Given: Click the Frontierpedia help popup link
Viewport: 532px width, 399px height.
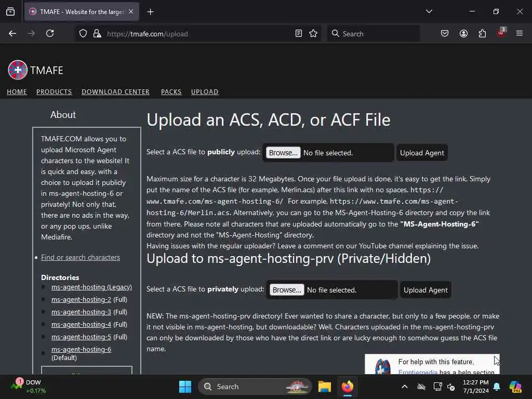Looking at the screenshot, I should click(418, 372).
